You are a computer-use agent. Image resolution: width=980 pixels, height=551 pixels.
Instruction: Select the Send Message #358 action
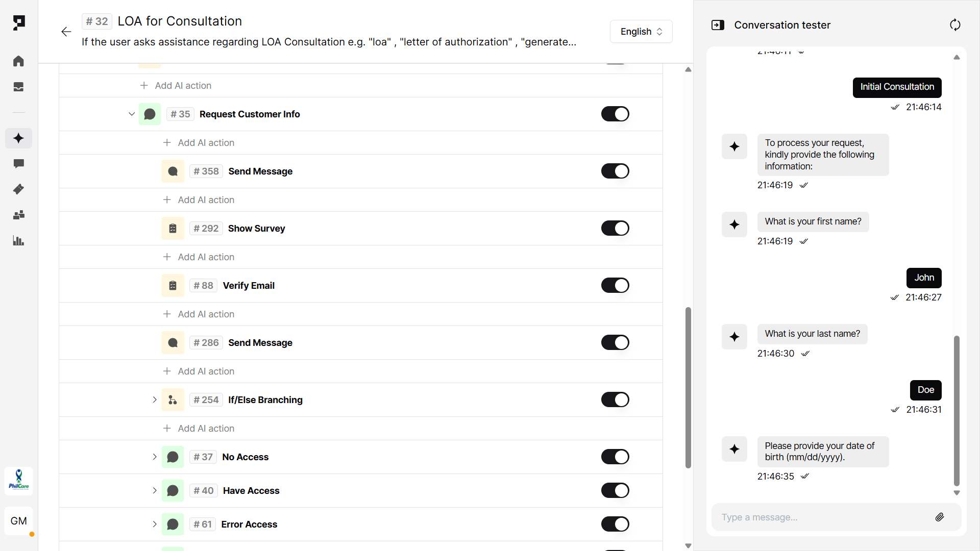pos(260,171)
